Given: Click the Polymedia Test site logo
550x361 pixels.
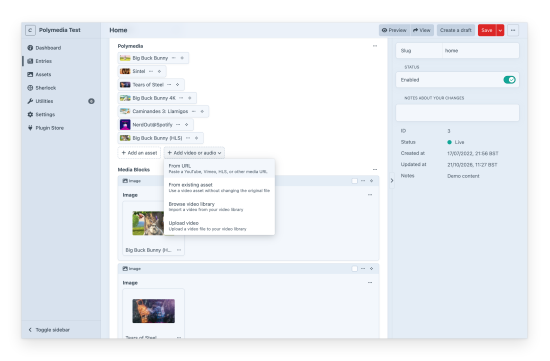Looking at the screenshot, I should tap(30, 30).
